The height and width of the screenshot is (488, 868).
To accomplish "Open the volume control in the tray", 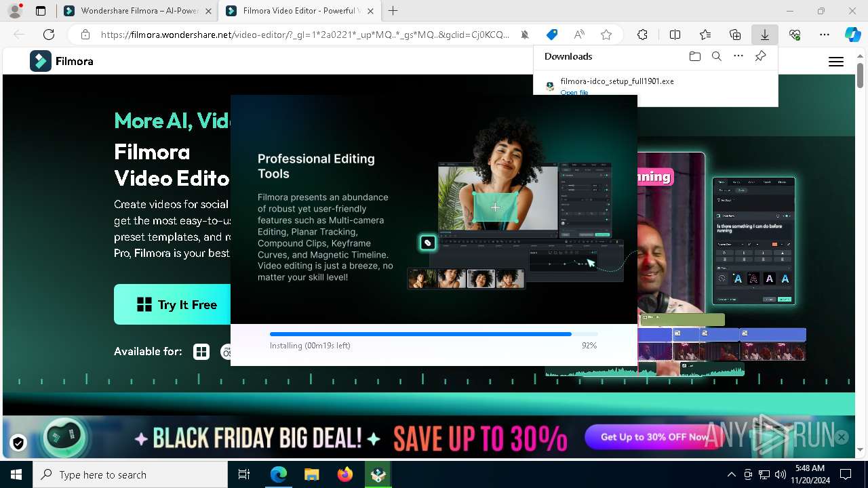I will [781, 474].
